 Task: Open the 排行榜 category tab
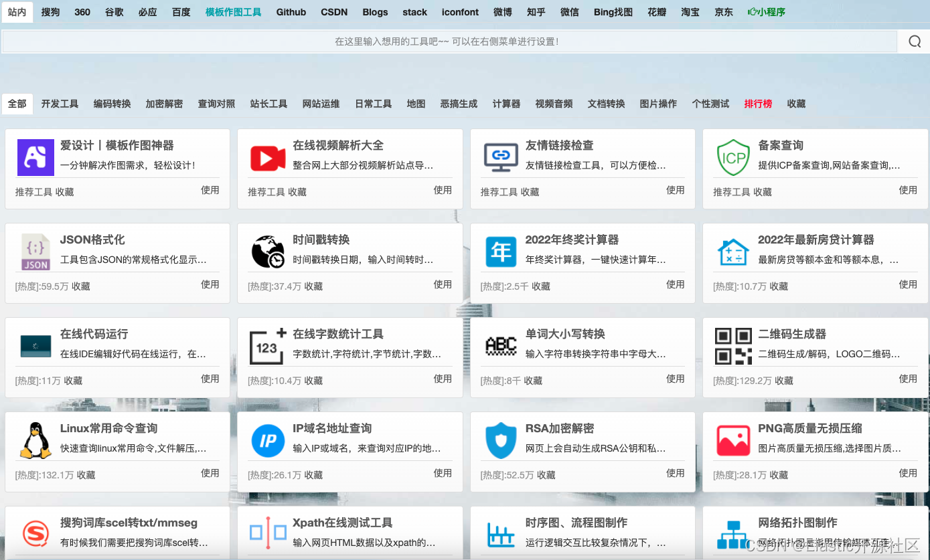coord(758,104)
